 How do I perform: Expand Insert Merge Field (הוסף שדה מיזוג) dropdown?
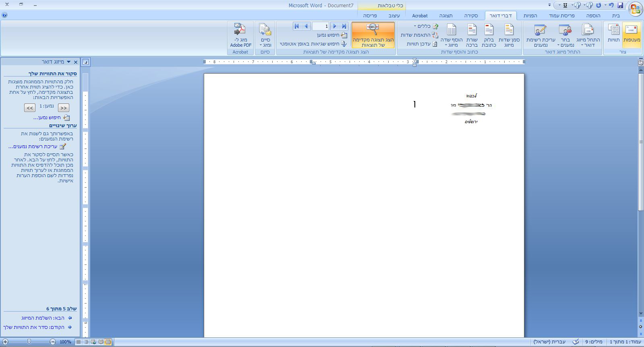451,35
